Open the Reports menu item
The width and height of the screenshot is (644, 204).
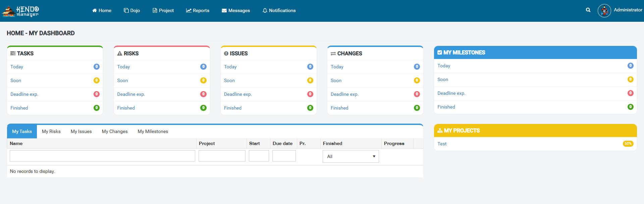(x=198, y=10)
